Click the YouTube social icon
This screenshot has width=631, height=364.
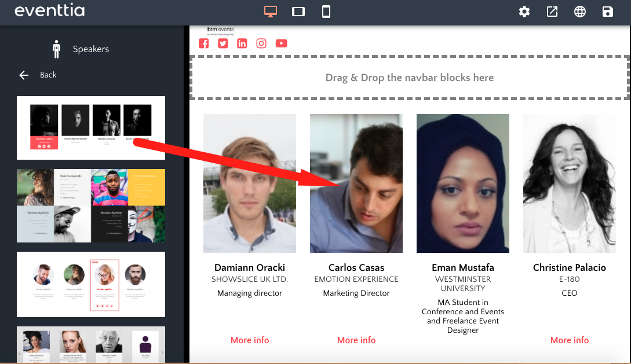[281, 43]
